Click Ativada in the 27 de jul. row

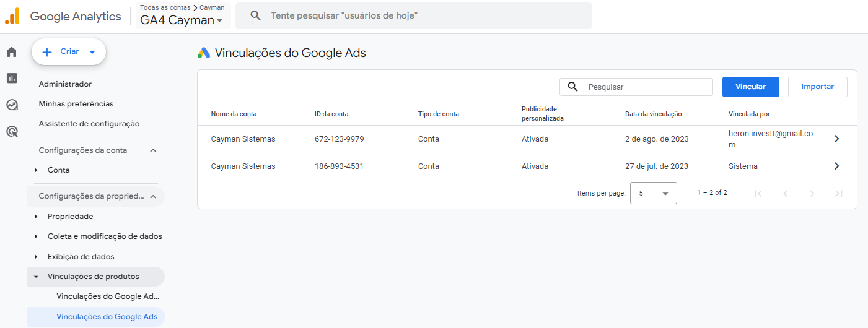click(535, 166)
